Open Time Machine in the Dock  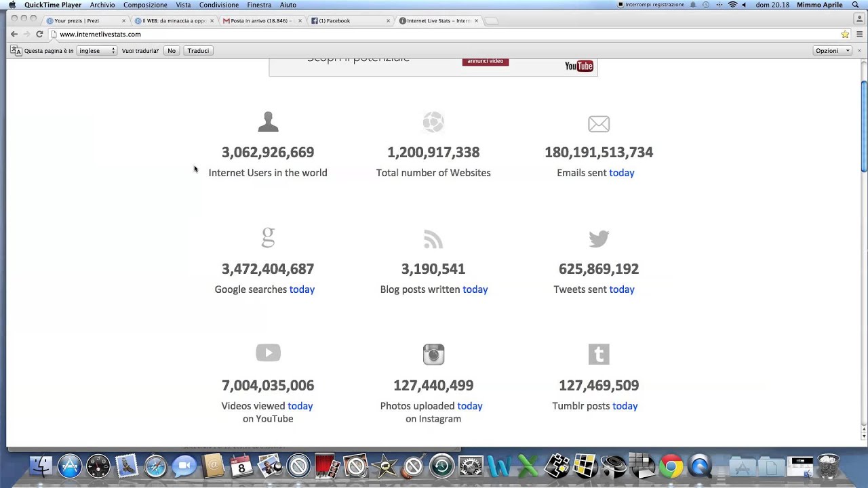[441, 466]
